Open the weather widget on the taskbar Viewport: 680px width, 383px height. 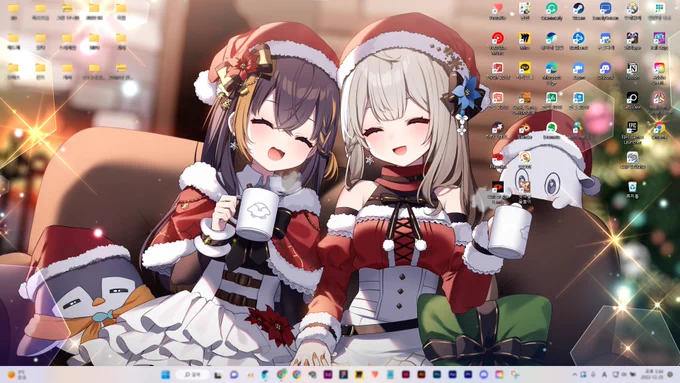pyautogui.click(x=17, y=375)
